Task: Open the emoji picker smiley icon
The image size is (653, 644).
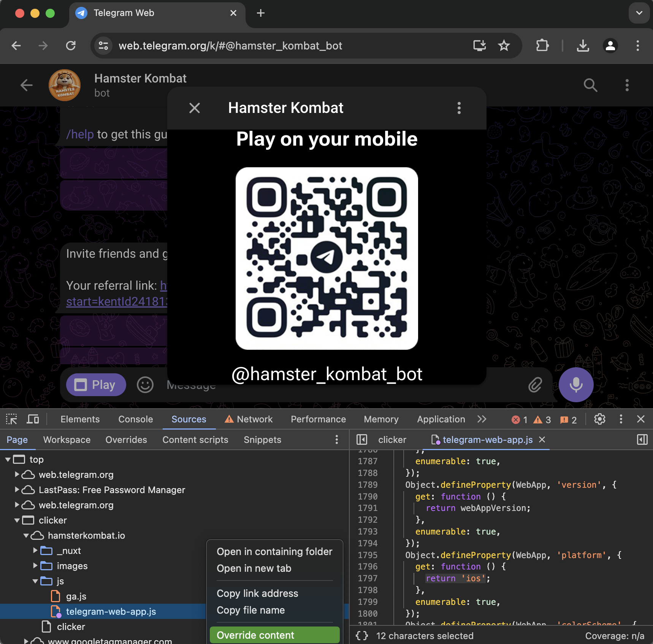Action: tap(145, 385)
